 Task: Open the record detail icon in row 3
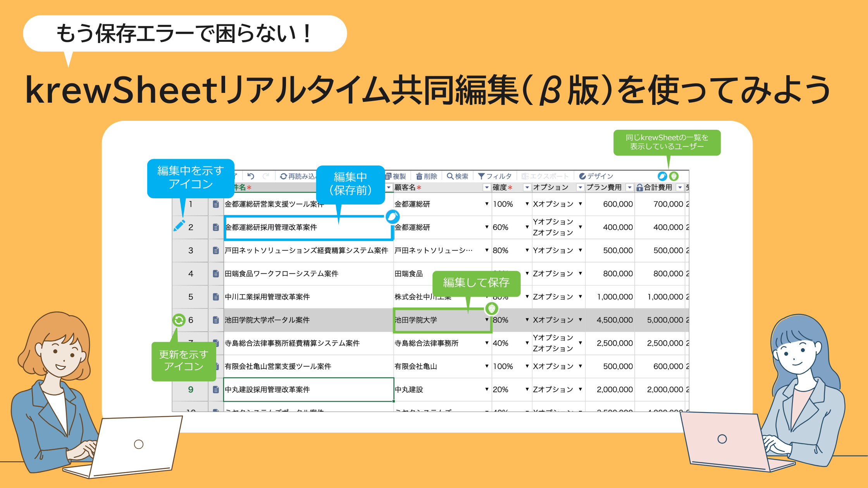click(x=216, y=251)
